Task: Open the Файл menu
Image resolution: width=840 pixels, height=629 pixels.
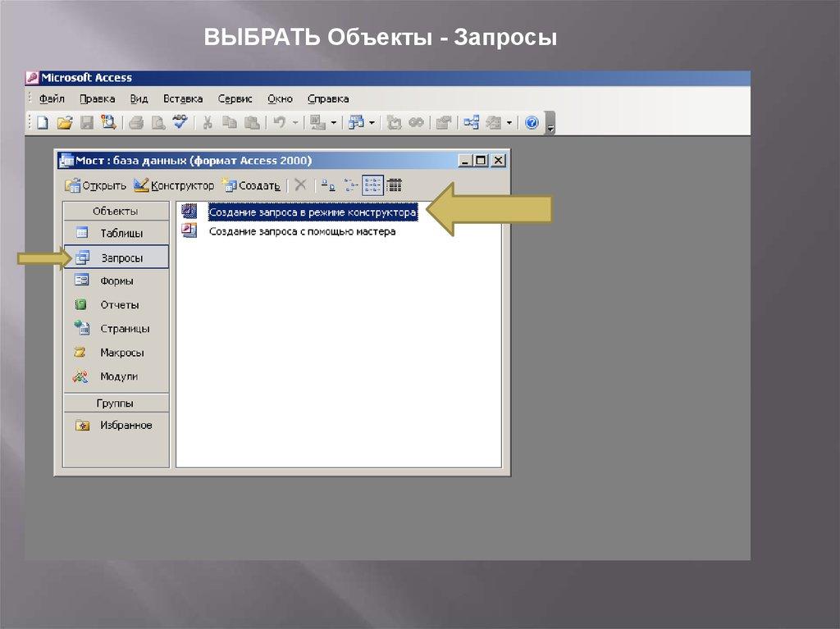Action: (x=51, y=98)
